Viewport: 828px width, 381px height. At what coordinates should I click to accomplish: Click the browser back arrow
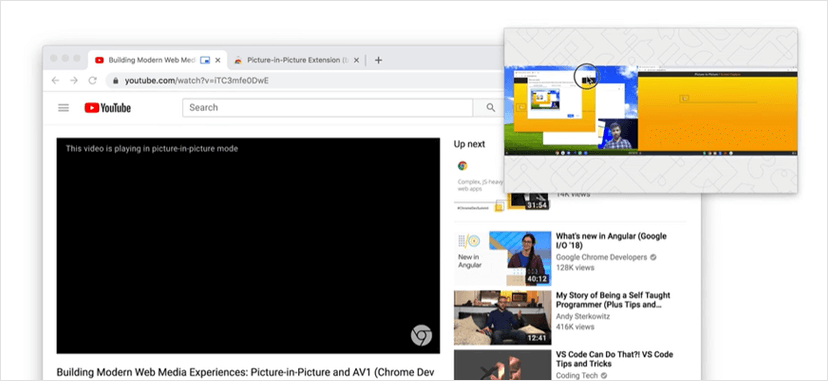pos(55,80)
